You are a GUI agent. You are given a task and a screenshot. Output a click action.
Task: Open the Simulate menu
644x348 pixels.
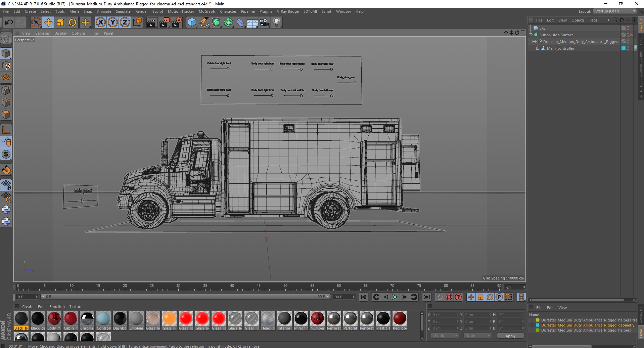point(123,11)
